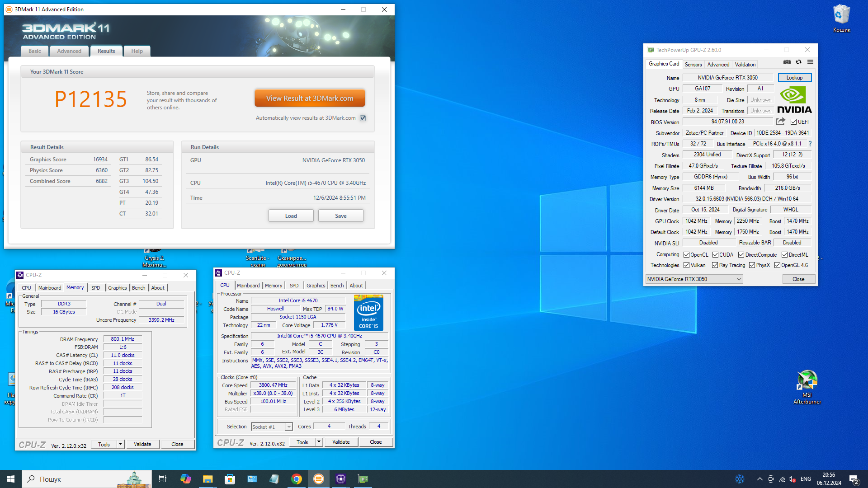Open the Windows Start menu

11,479
